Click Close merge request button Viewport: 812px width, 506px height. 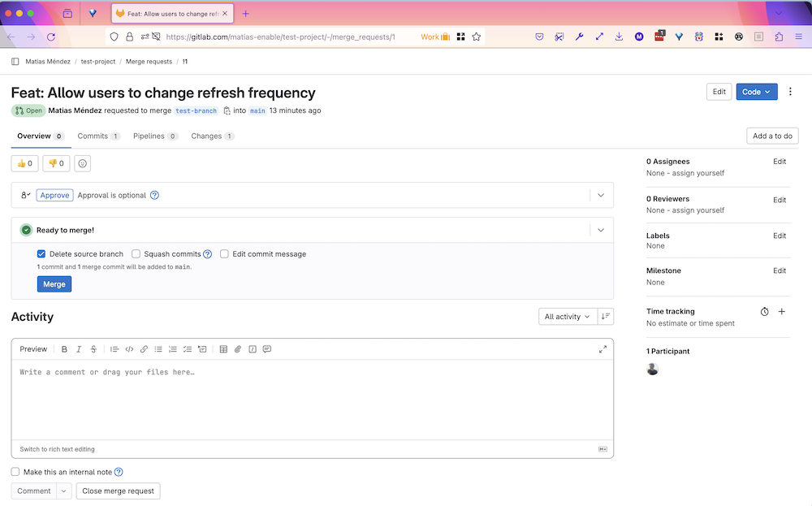[118, 491]
